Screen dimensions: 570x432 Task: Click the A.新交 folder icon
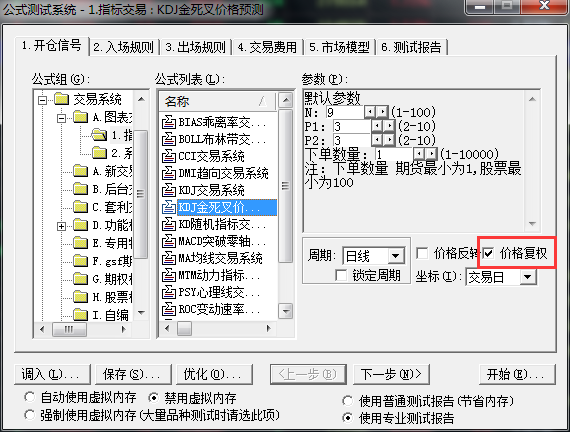pos(81,171)
